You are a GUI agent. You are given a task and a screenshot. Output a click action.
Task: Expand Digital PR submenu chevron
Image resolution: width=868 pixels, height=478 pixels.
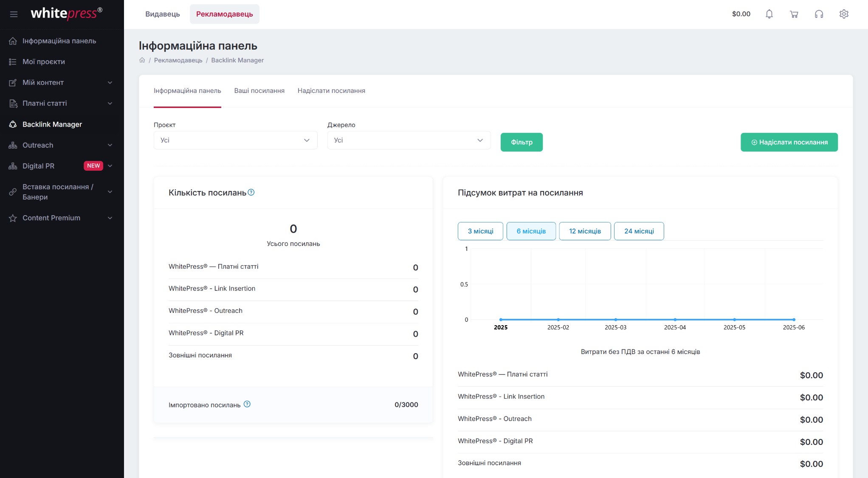[110, 166]
